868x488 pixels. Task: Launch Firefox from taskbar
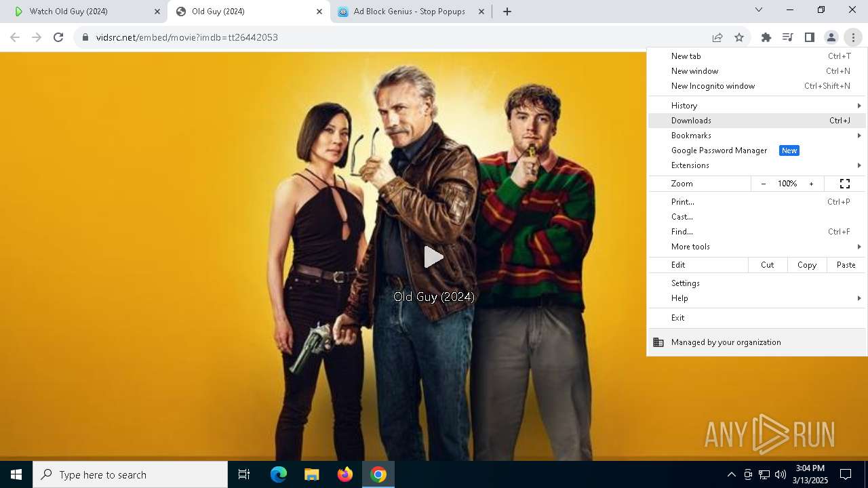345,474
